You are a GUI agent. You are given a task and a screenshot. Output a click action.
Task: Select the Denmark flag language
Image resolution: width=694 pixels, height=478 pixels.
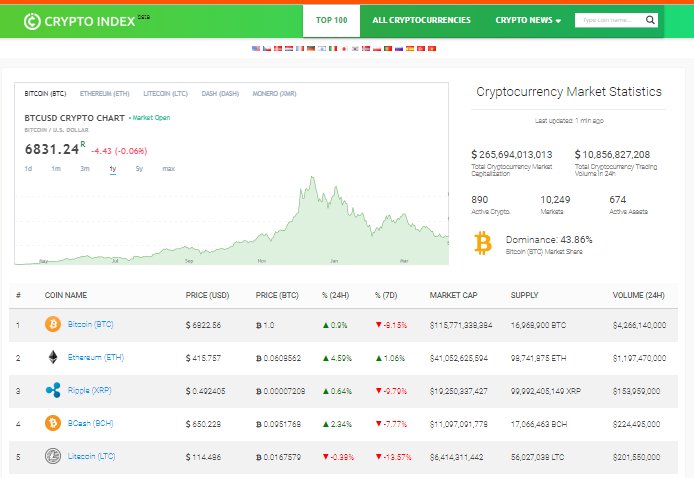coord(278,48)
